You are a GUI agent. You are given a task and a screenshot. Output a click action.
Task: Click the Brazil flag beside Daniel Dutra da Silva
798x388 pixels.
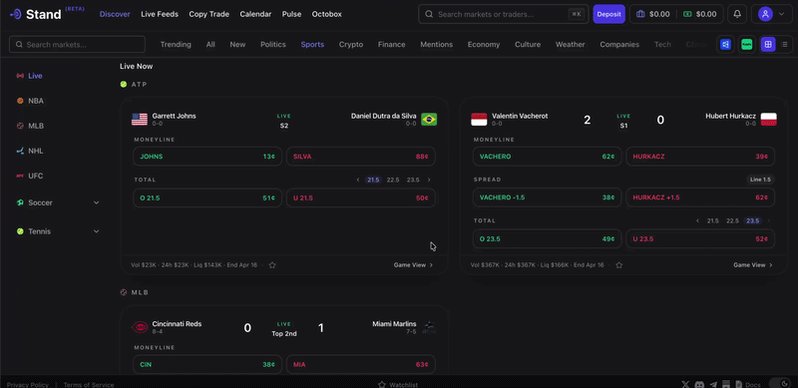coord(429,119)
